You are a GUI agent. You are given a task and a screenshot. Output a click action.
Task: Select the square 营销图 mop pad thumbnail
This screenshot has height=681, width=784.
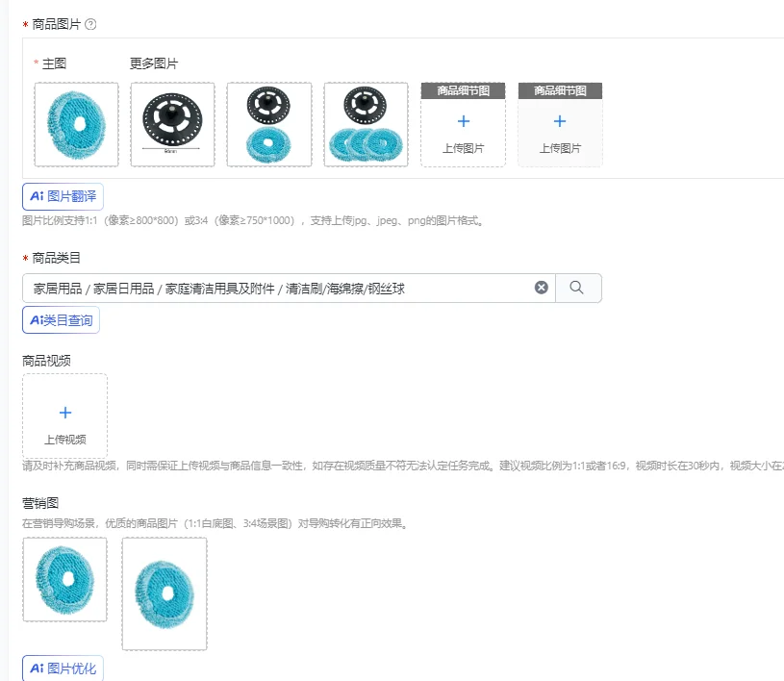(x=65, y=579)
